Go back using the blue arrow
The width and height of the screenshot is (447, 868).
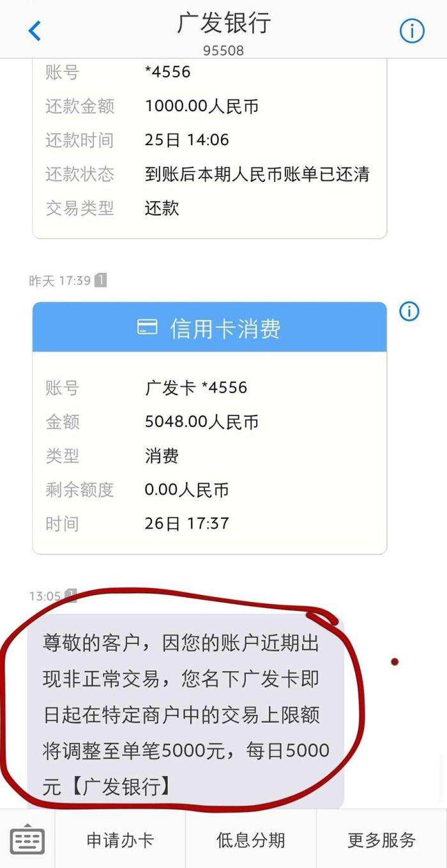(x=34, y=30)
